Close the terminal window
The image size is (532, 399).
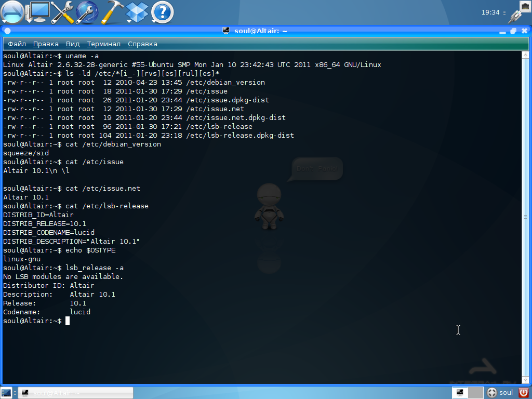coord(525,31)
